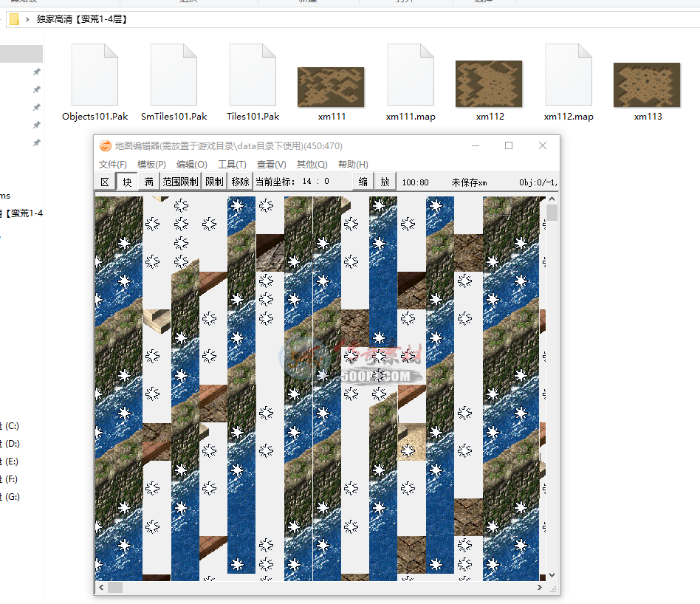Select the xm112 map preview thumbnail
Viewport: 700px width, 604px height.
pos(489,84)
